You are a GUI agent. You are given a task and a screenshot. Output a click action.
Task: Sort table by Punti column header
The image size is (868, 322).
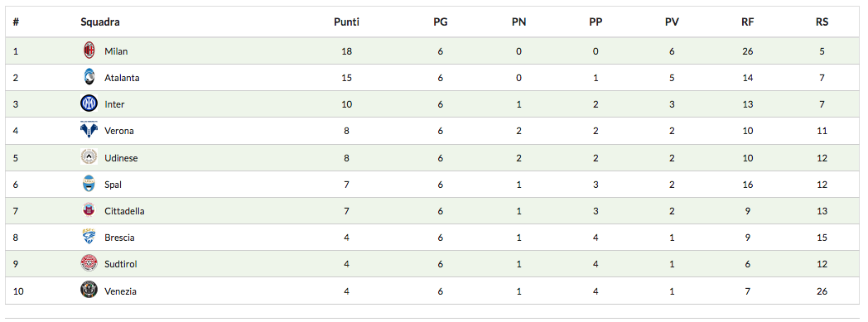click(x=346, y=22)
